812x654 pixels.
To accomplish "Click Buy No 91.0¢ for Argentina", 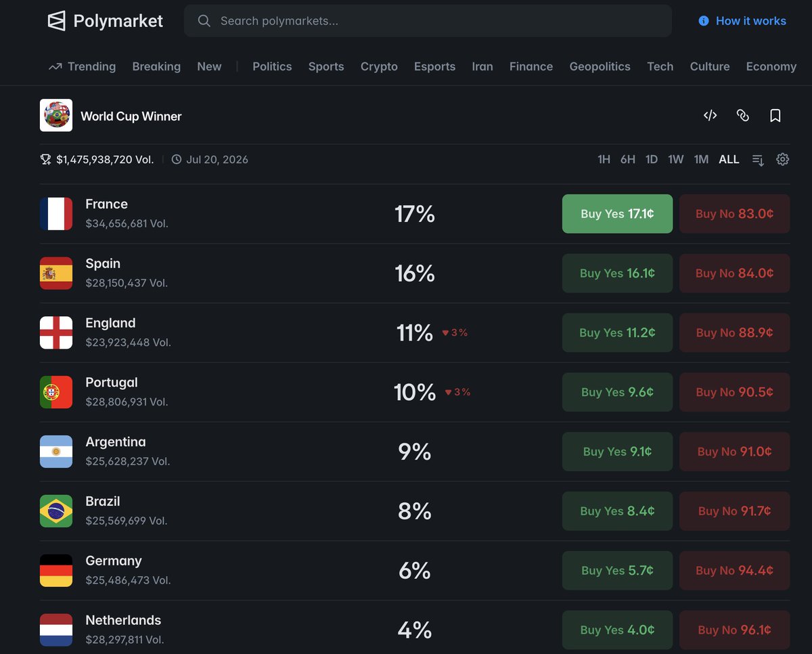I will [734, 452].
